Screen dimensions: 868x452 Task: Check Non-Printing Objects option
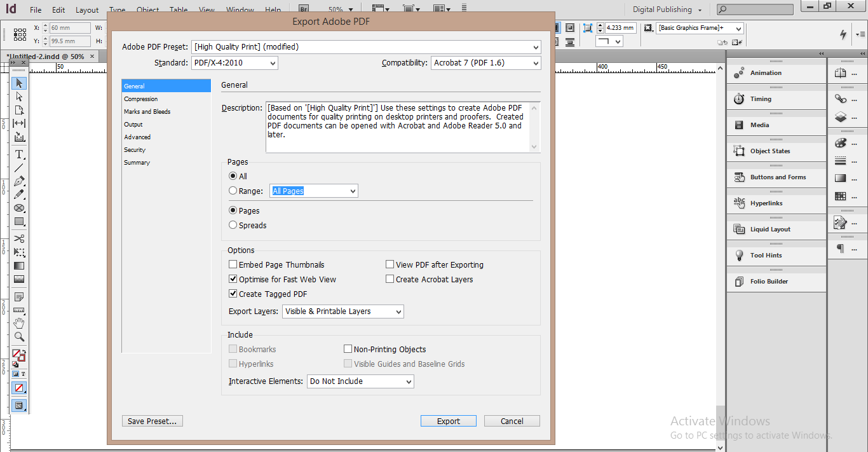pos(348,349)
